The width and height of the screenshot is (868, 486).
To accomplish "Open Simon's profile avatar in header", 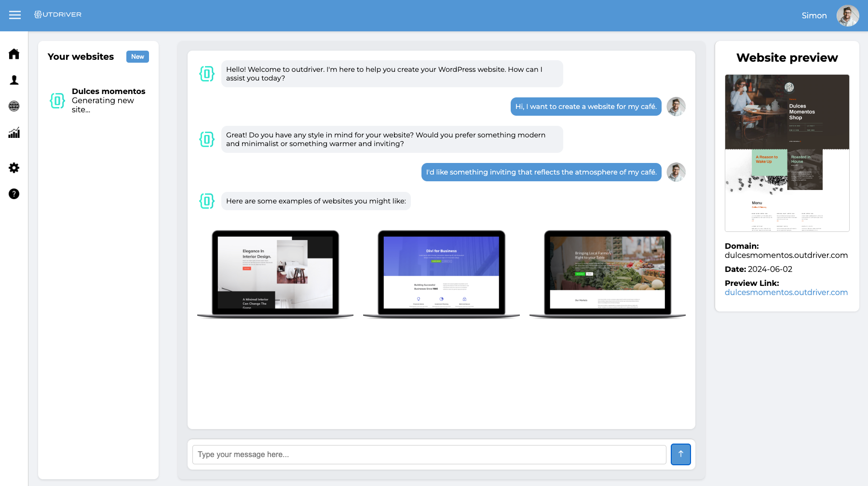I will point(847,15).
